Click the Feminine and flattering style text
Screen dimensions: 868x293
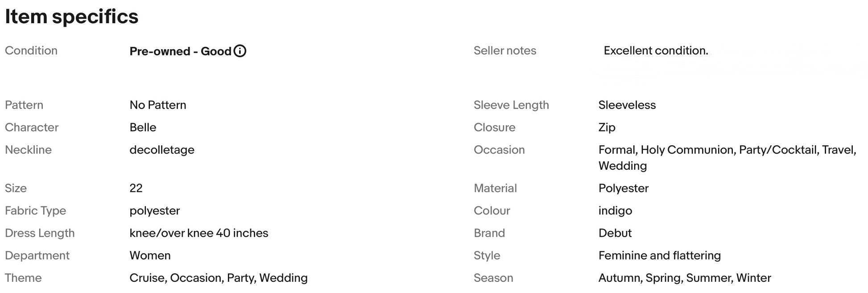click(x=660, y=255)
